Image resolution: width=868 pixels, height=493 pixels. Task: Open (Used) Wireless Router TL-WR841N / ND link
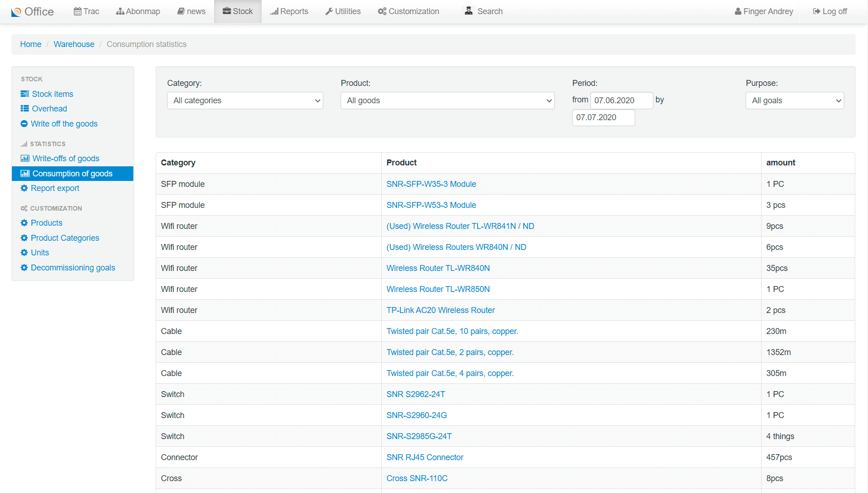pos(460,226)
